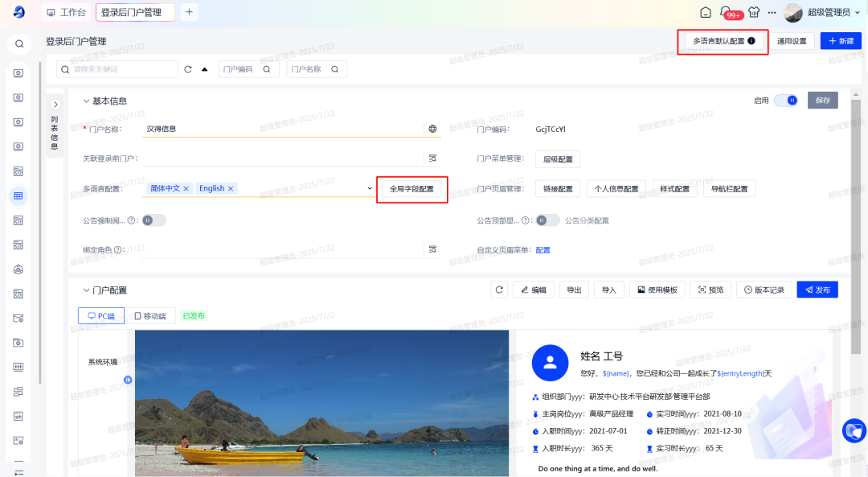This screenshot has width=868, height=477.
Task: Click the refresh icon in 门户配置 toolbar
Action: coord(499,290)
